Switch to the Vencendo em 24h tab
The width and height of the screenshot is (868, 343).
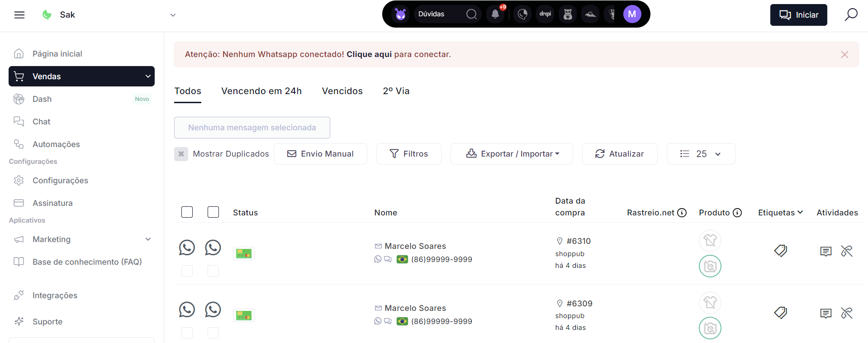point(261,91)
